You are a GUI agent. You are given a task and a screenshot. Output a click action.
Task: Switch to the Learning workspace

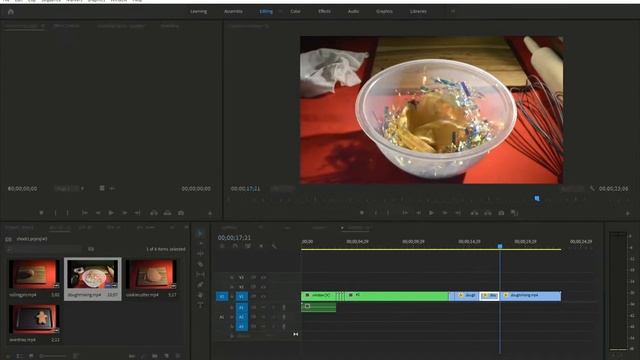(x=198, y=11)
